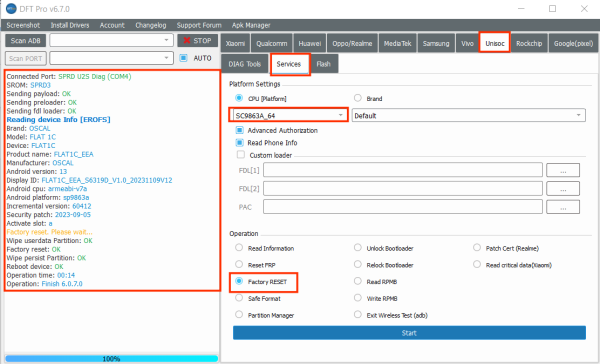This screenshot has width=600, height=364.
Task: Select Write RPMB operation
Action: click(358, 298)
